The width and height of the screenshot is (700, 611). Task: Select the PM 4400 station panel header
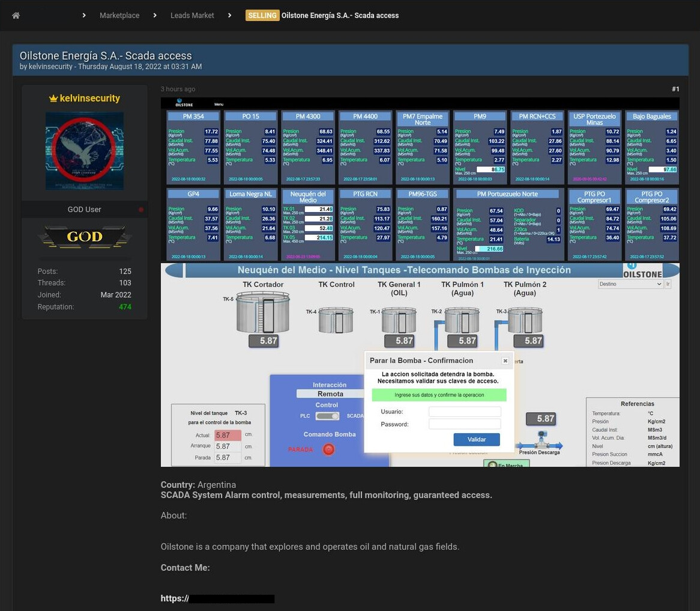pos(365,116)
